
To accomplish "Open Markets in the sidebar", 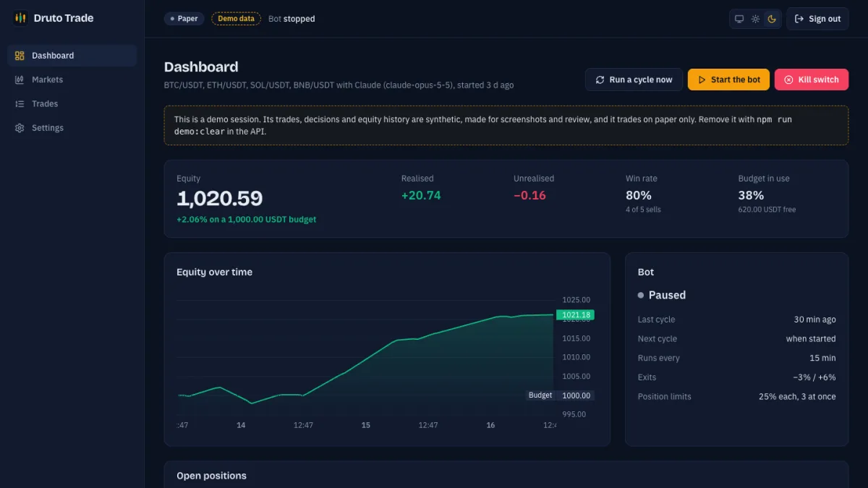I will pyautogui.click(x=72, y=80).
